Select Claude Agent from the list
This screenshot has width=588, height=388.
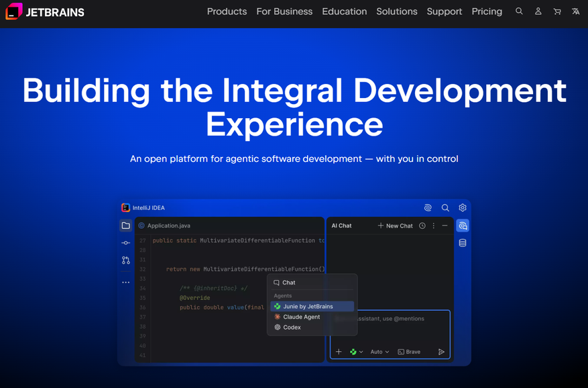click(312, 317)
